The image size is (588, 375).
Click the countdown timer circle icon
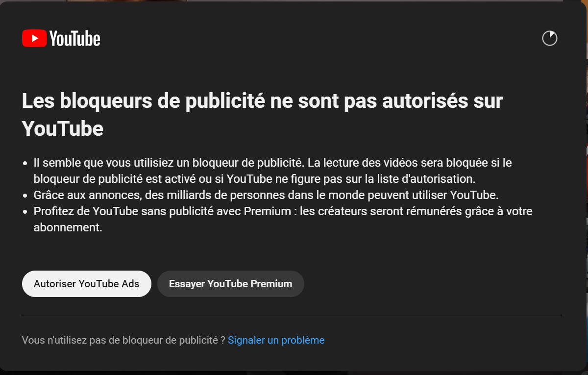coord(550,38)
